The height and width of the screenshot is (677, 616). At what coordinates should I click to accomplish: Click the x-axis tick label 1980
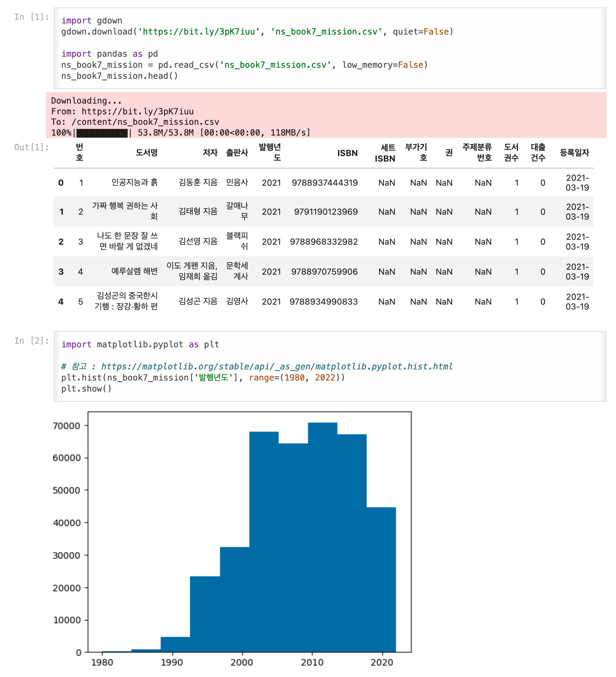click(102, 663)
